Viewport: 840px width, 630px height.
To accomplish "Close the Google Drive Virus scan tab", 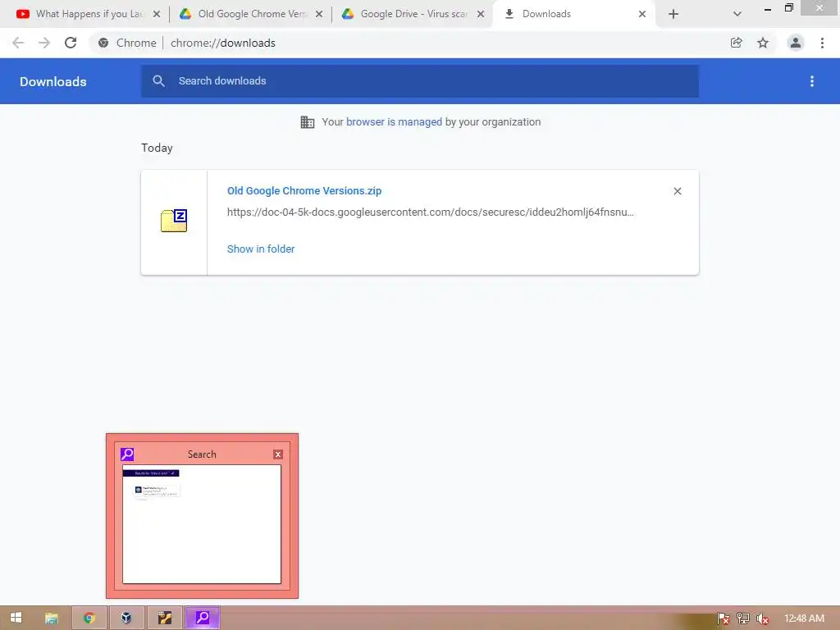I will pyautogui.click(x=481, y=14).
